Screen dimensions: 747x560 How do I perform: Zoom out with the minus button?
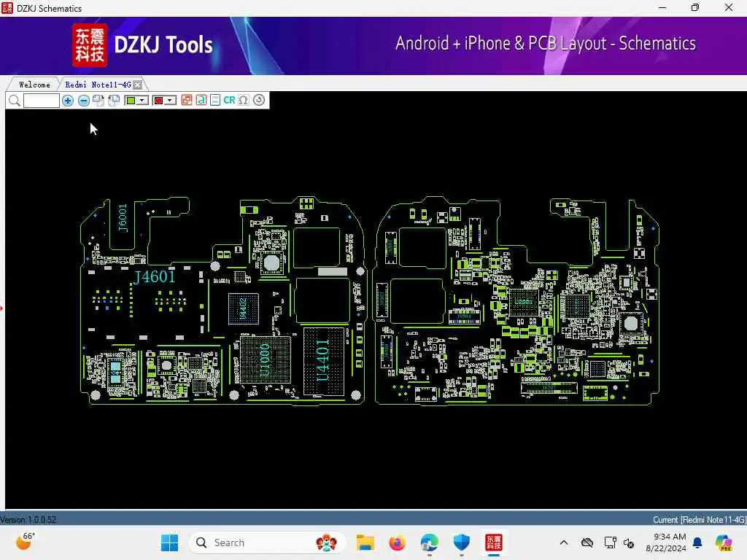(x=83, y=101)
